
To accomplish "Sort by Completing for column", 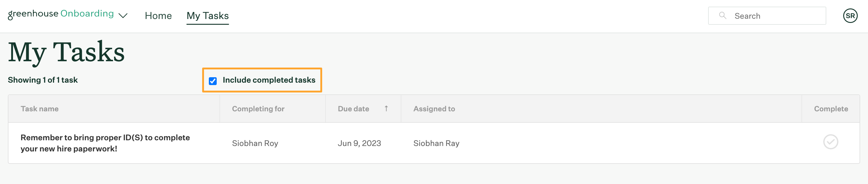I will coord(258,109).
